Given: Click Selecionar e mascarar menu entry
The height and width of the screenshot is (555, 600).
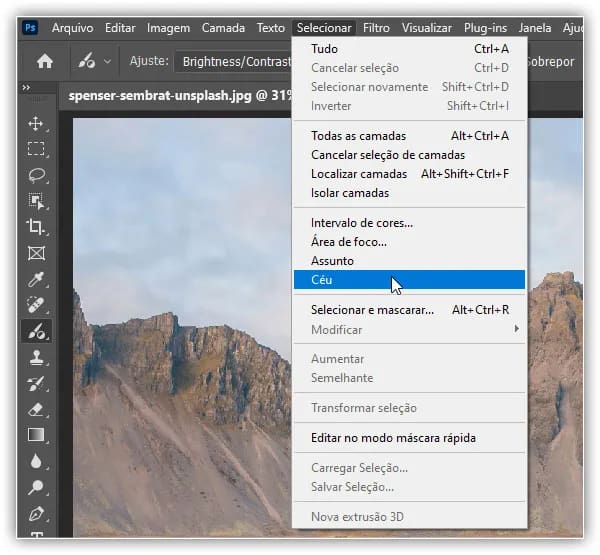Looking at the screenshot, I should click(x=372, y=310).
